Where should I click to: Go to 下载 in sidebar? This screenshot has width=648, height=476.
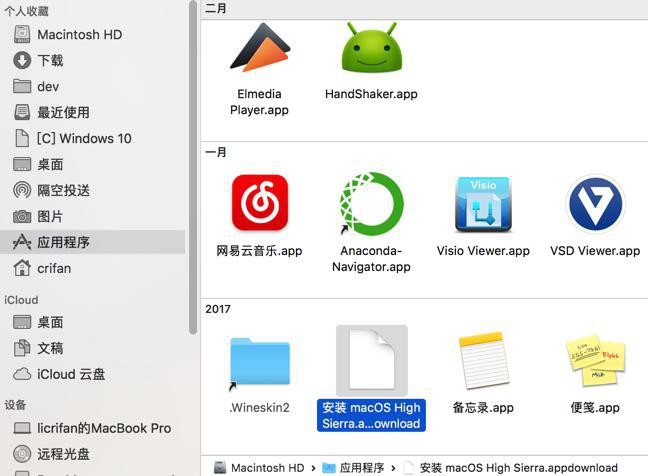pyautogui.click(x=50, y=60)
